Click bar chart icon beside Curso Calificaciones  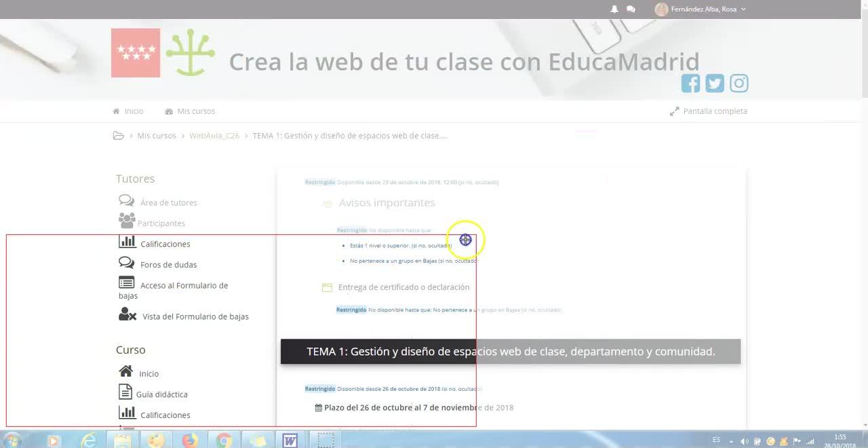pyautogui.click(x=127, y=413)
